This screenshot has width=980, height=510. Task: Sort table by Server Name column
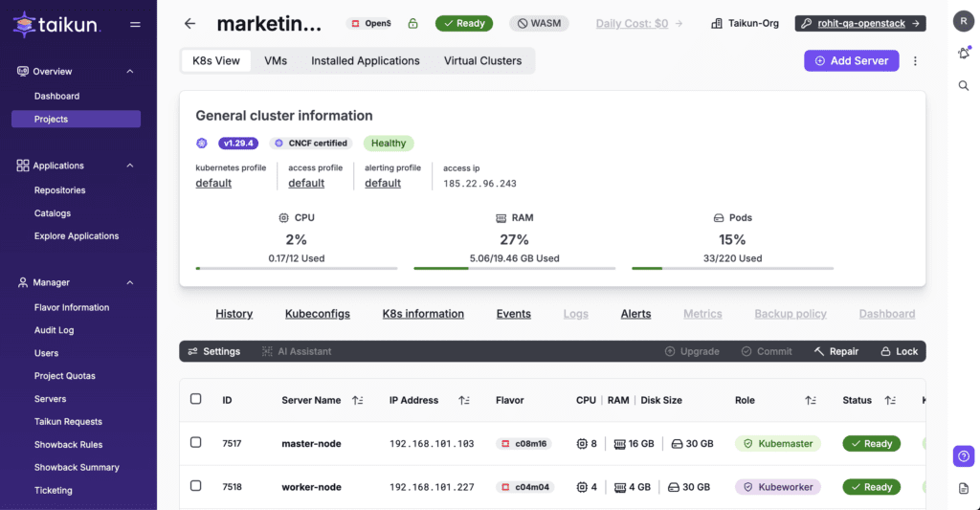(x=357, y=401)
